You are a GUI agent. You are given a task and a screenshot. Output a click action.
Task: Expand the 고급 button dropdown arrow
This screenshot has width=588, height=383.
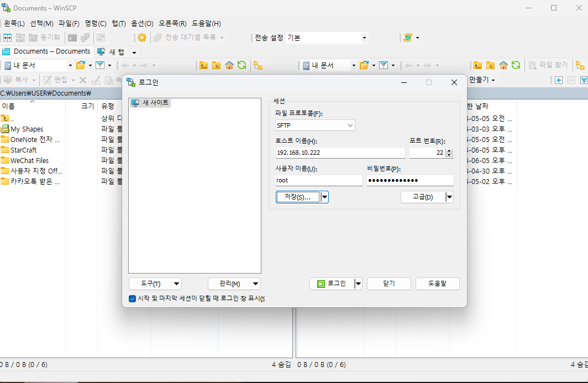coord(449,197)
